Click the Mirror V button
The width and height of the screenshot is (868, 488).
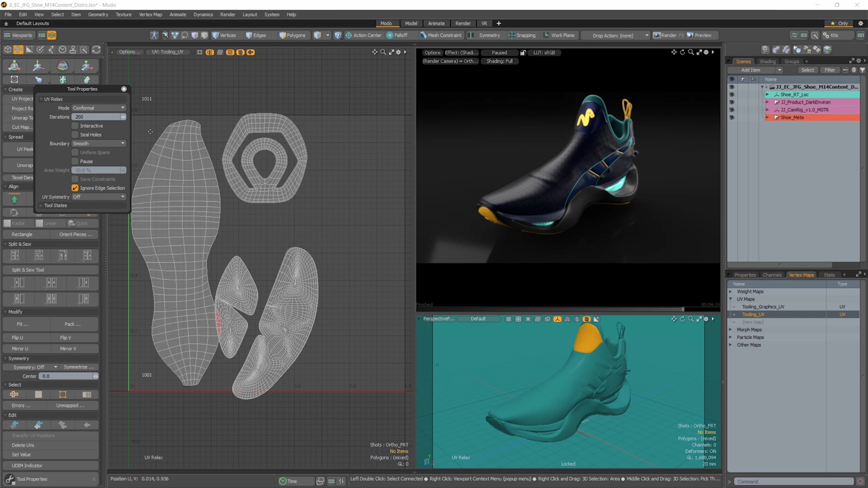pos(74,348)
